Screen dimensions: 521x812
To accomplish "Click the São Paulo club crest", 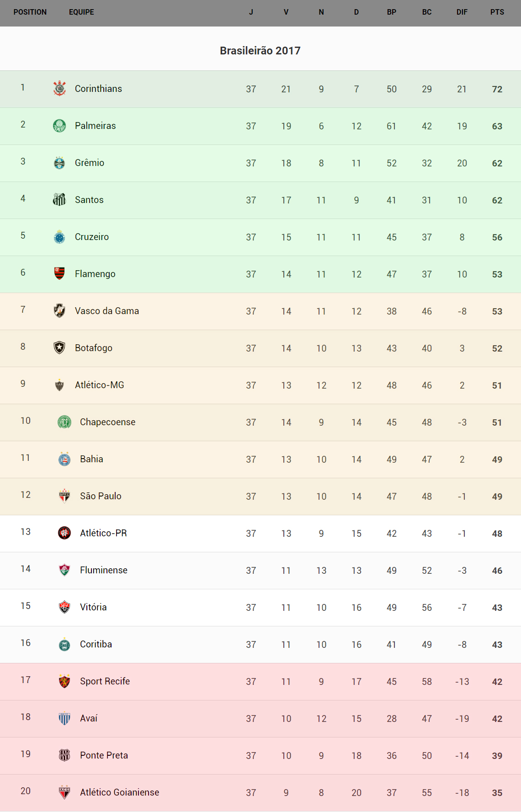I will pyautogui.click(x=64, y=496).
